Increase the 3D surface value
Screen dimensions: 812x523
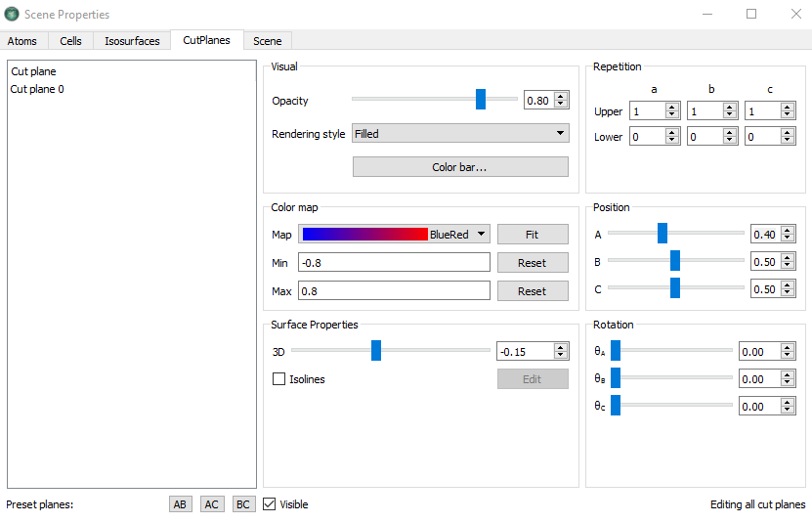coord(561,347)
